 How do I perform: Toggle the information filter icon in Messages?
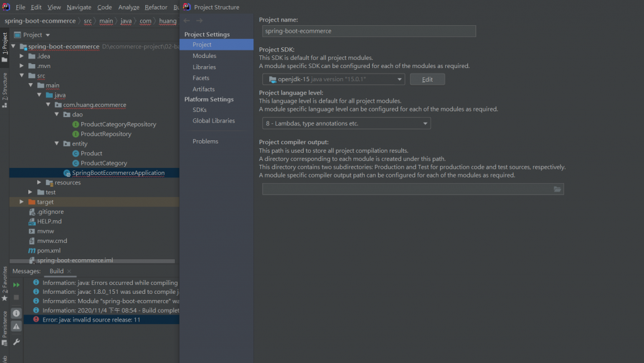16,313
